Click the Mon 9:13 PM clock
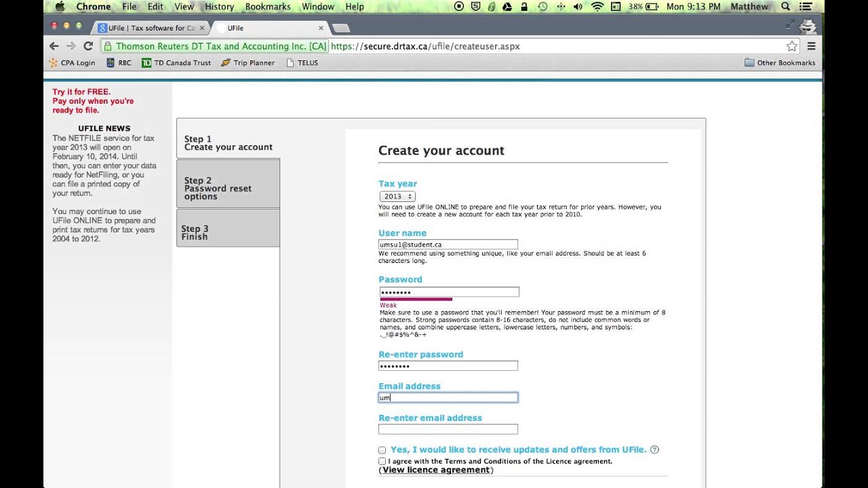 693,7
